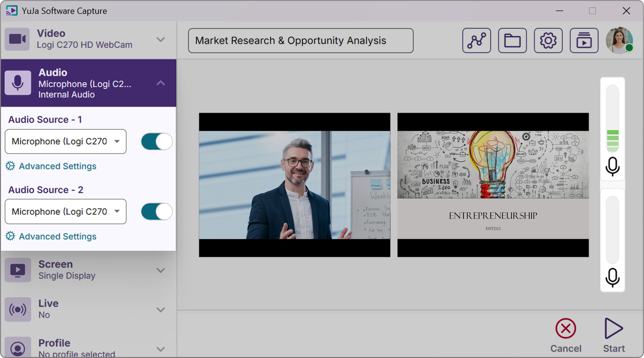Collapse the Audio section chevron
The width and height of the screenshot is (644, 358).
point(160,83)
